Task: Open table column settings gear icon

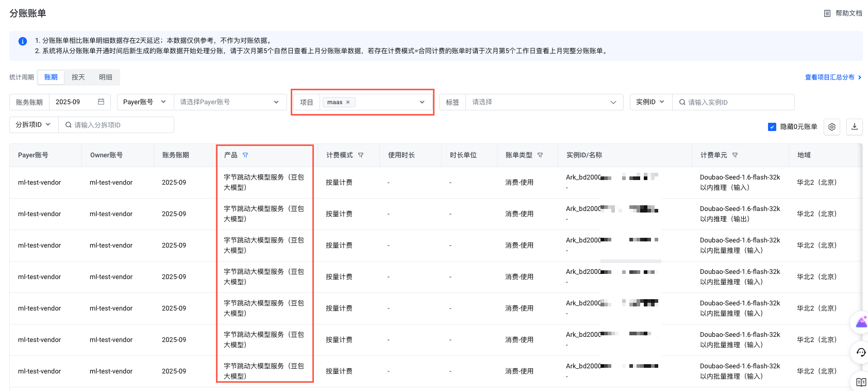Action: pyautogui.click(x=832, y=127)
